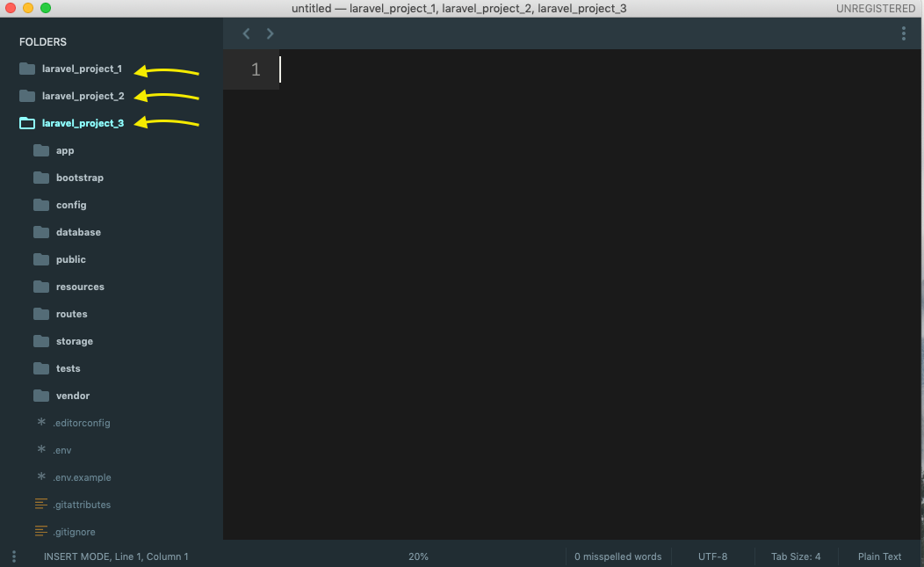The width and height of the screenshot is (924, 567).
Task: Open the .editorconfig file icon
Action: click(x=40, y=423)
